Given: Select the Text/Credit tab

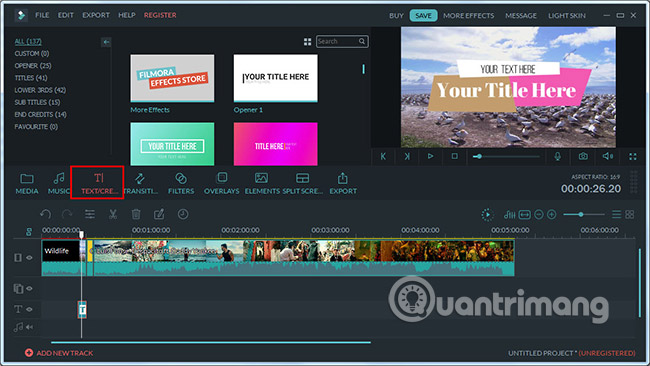Looking at the screenshot, I should (x=99, y=183).
